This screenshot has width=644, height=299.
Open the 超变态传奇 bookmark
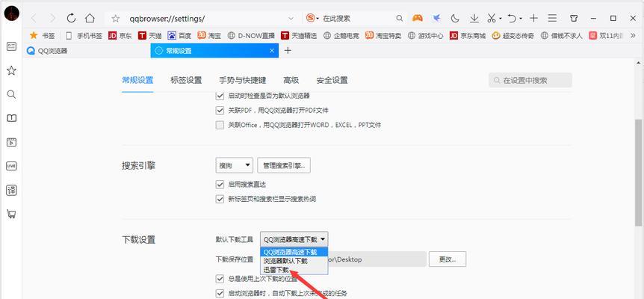(513, 36)
